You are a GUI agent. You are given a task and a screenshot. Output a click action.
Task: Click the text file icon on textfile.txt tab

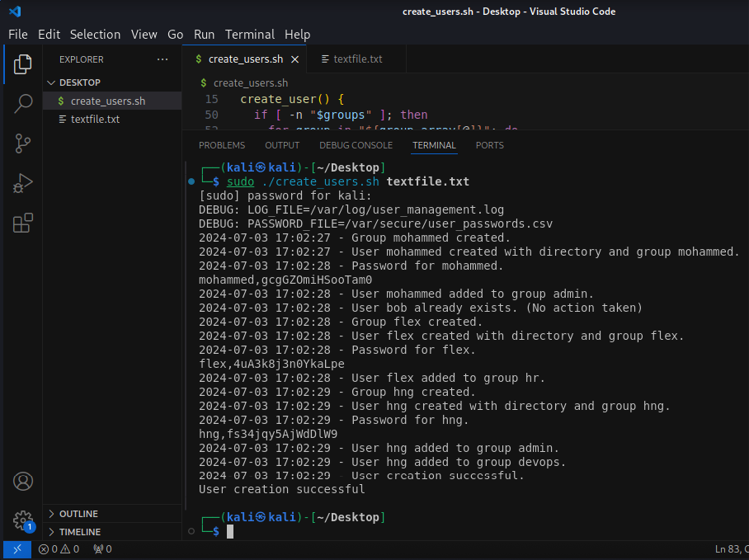325,59
